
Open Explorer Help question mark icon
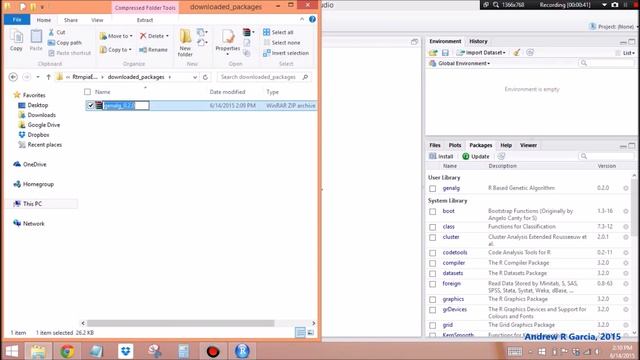(x=312, y=19)
